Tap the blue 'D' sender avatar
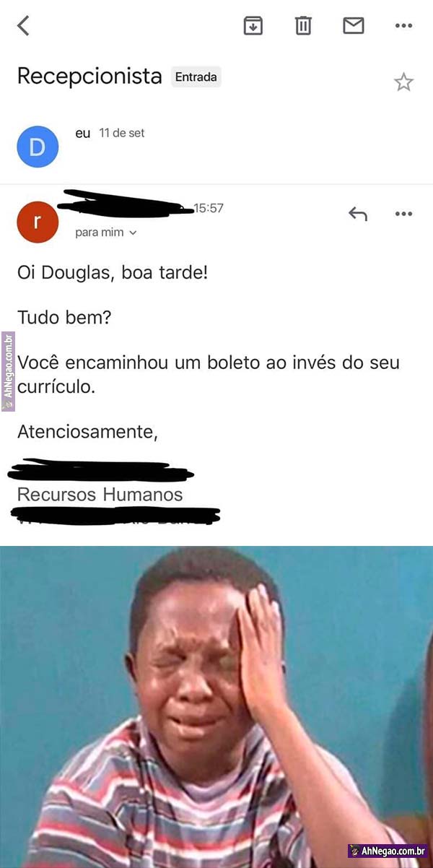Viewport: 433px width, 868px height. (x=38, y=147)
